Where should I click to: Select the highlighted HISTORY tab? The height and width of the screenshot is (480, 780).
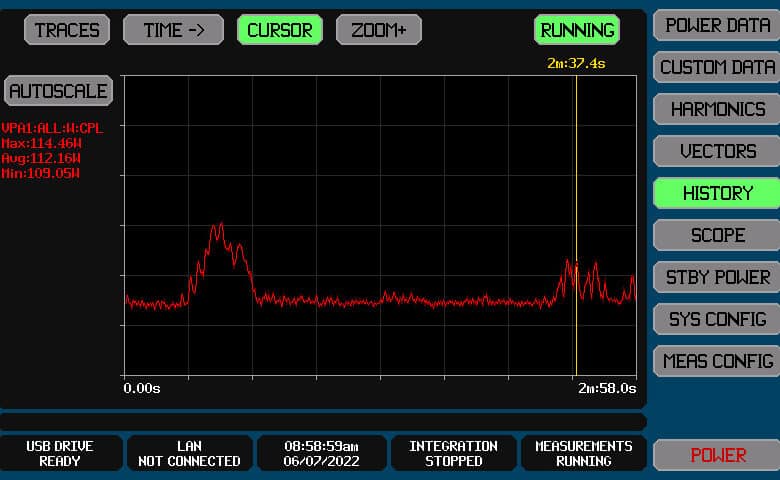[x=717, y=193]
